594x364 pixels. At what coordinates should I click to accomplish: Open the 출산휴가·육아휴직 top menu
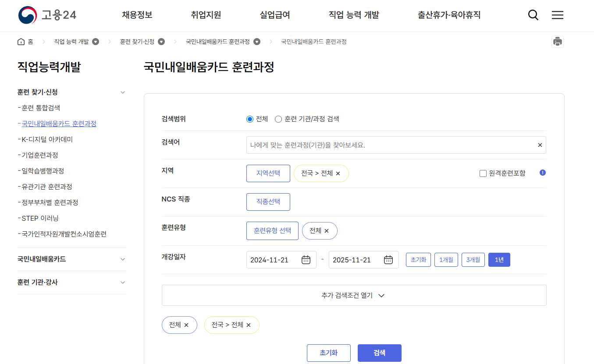pos(449,15)
